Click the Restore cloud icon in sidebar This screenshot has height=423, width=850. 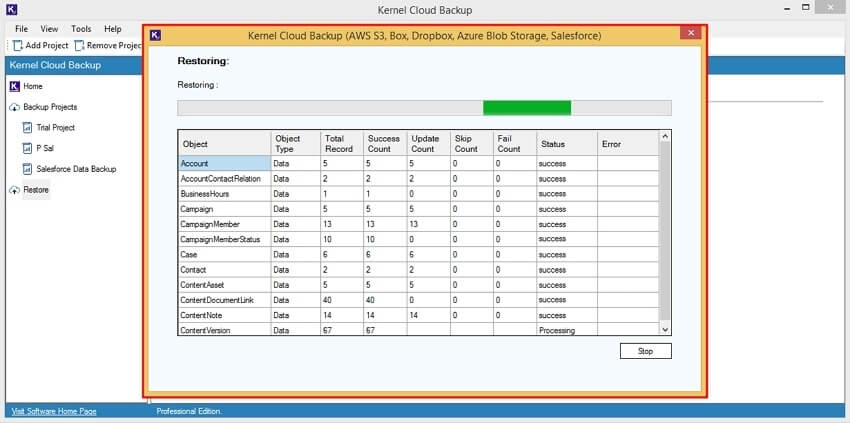15,190
